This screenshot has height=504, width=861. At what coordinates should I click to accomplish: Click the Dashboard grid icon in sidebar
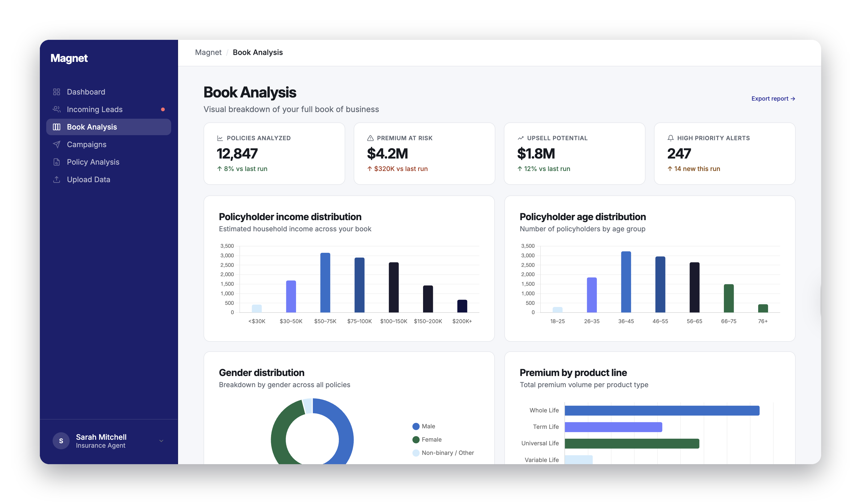(57, 92)
